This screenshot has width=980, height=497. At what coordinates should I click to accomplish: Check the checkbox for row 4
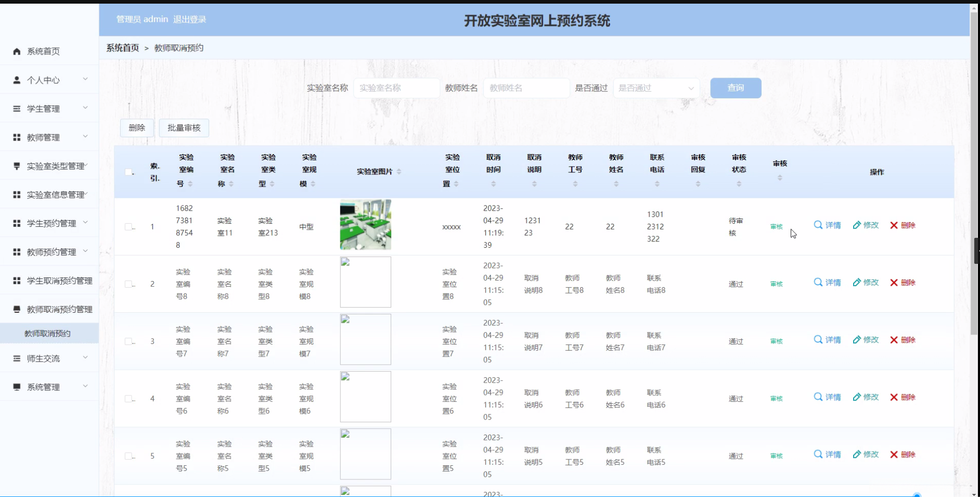pyautogui.click(x=128, y=398)
